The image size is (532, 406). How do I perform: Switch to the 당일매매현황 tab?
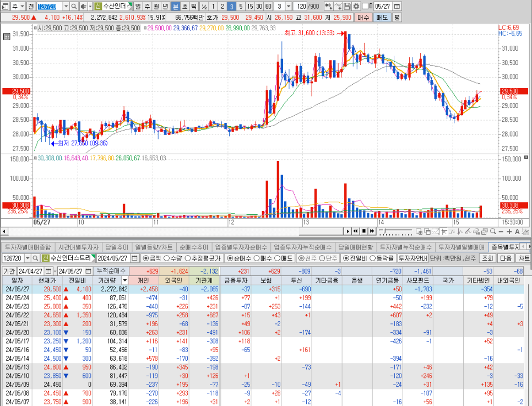coord(356,247)
